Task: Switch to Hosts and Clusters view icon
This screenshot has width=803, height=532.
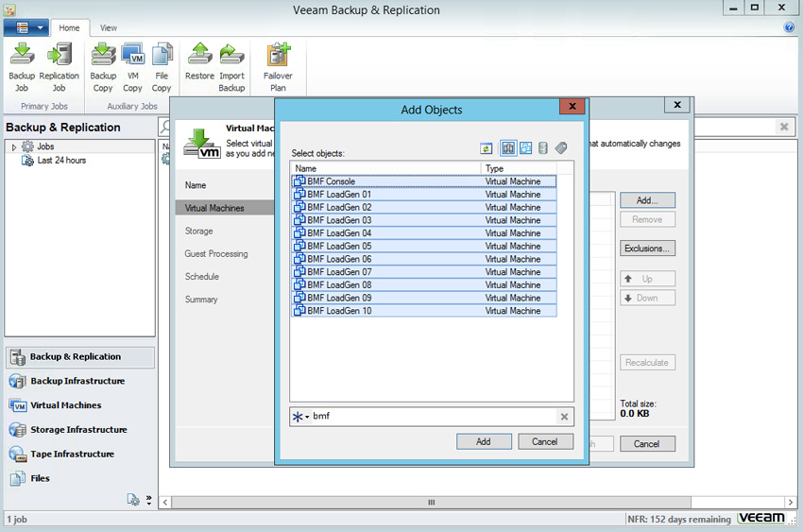Action: pos(508,148)
